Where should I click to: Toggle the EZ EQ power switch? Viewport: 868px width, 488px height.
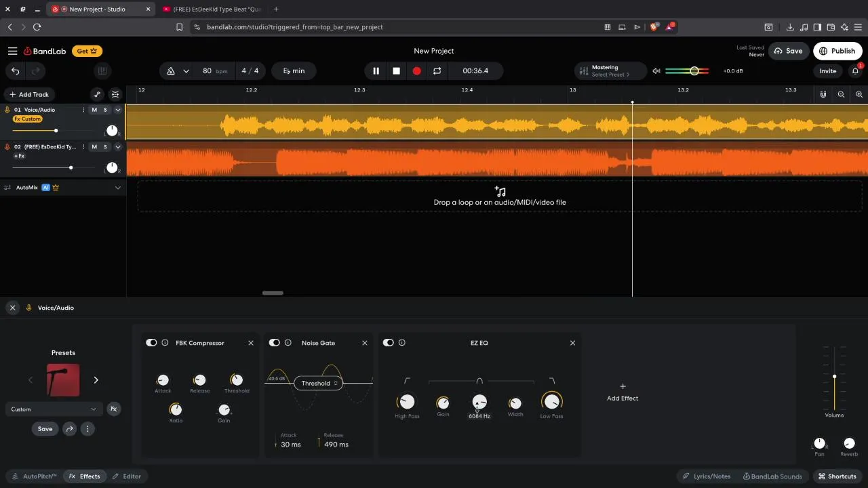pos(388,343)
